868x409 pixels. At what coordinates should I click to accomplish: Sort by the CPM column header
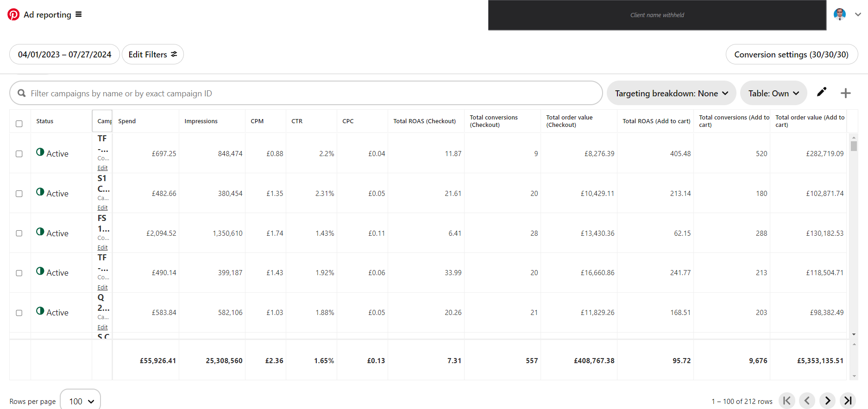257,121
